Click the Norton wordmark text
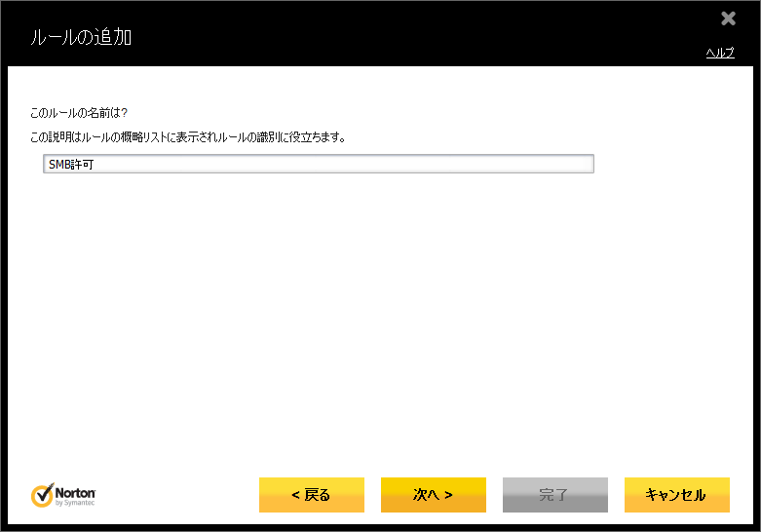761x532 pixels. click(74, 492)
